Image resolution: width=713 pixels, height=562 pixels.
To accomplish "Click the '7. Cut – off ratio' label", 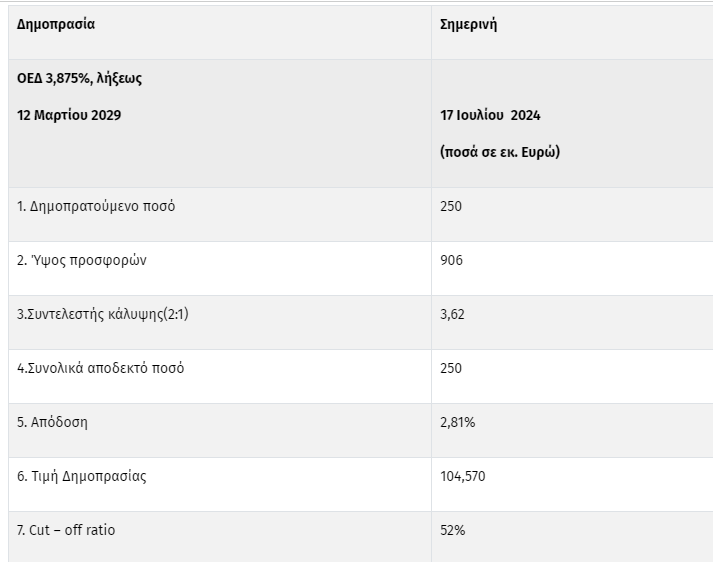I will coord(66,530).
